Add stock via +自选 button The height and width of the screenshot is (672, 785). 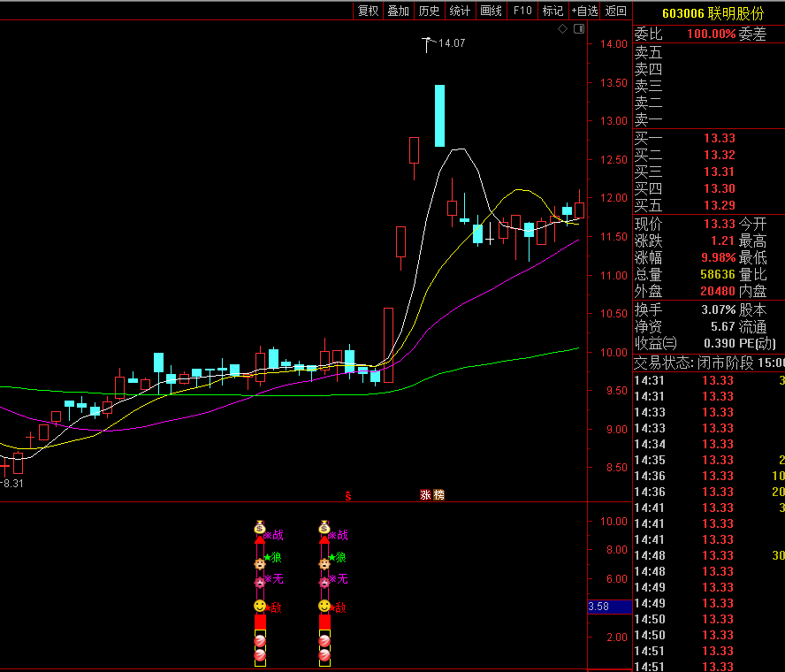coord(584,11)
